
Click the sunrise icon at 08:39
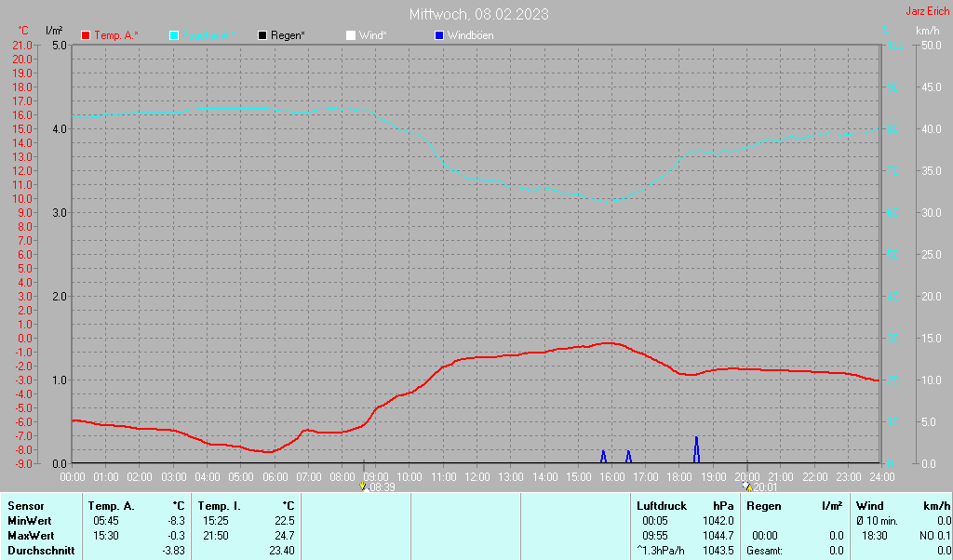(363, 486)
